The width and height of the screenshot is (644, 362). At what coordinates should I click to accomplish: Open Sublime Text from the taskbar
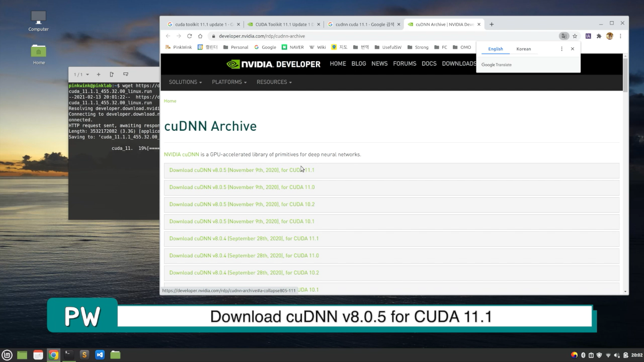84,355
